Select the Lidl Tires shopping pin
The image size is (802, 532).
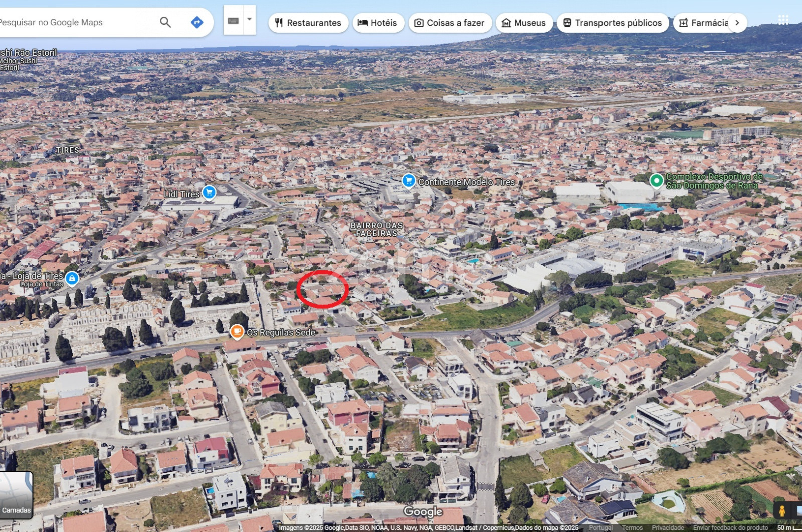[x=209, y=192]
